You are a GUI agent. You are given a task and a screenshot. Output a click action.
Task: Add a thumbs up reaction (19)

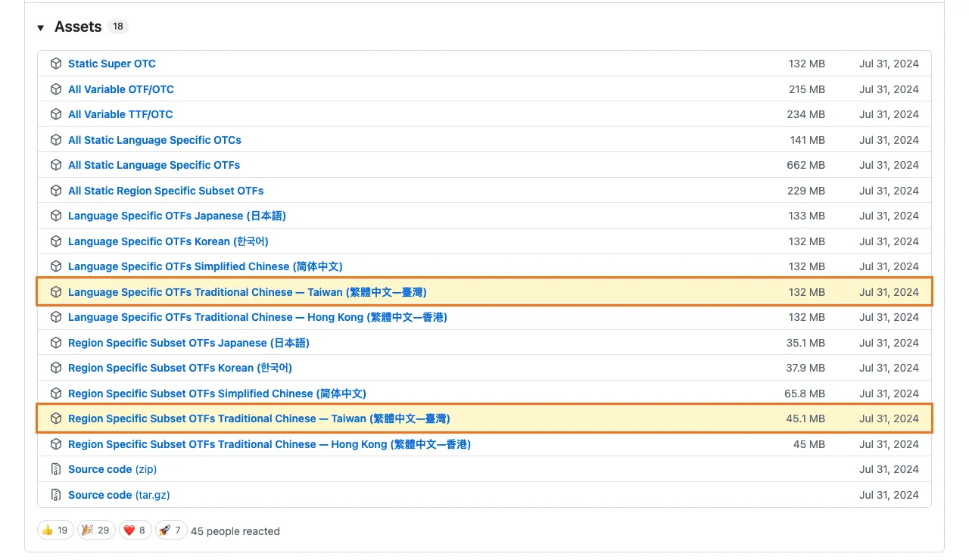(55, 530)
